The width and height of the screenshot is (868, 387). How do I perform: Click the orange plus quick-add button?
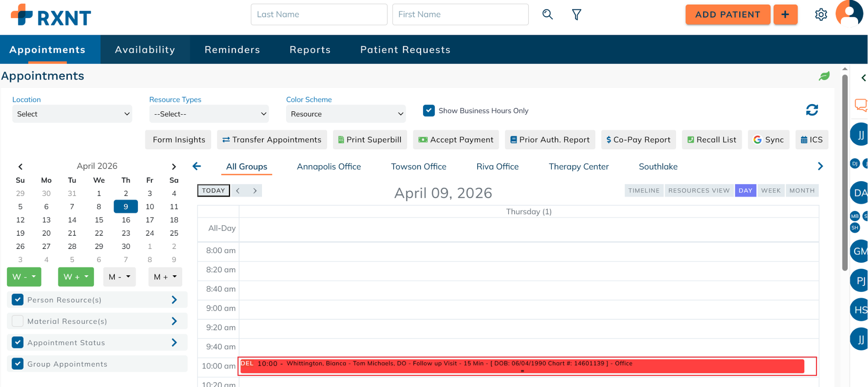coord(785,14)
